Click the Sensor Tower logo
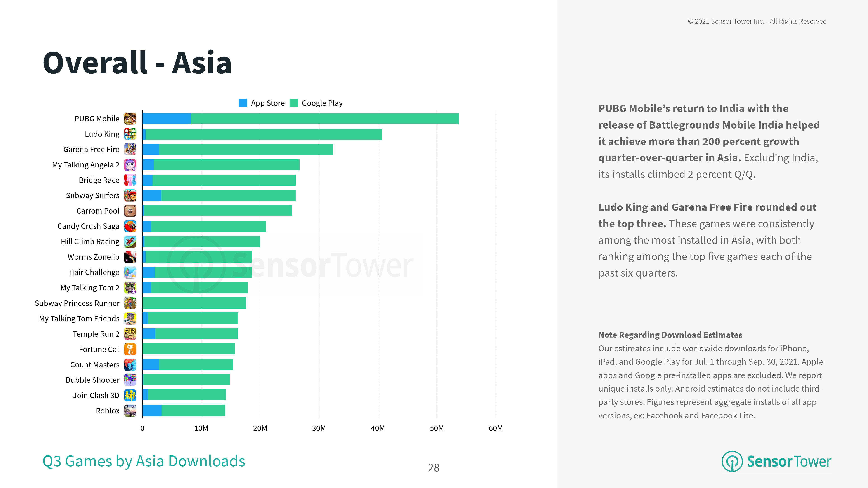This screenshot has width=868, height=488. 776,461
